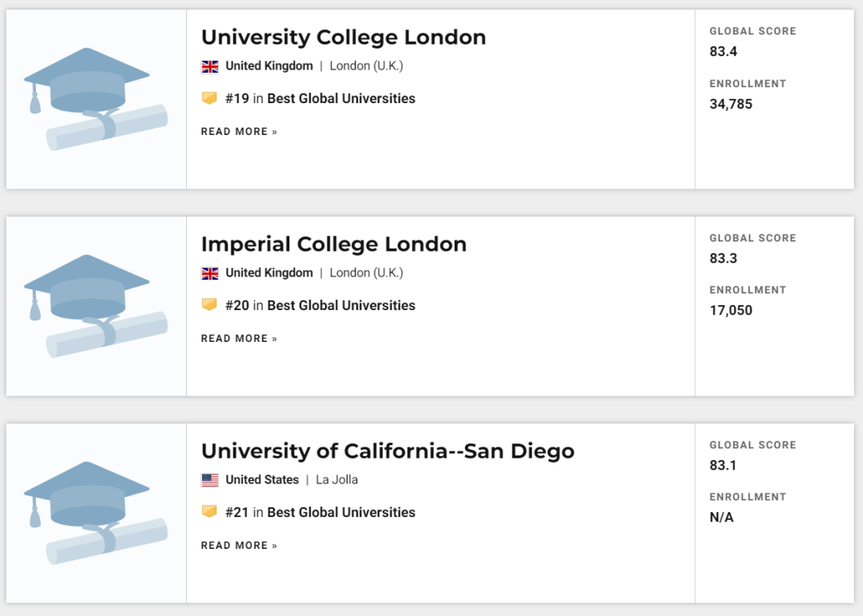Click the "#21 in Best Global Universities" text
Viewport: 863px width, 616px height.
click(320, 513)
